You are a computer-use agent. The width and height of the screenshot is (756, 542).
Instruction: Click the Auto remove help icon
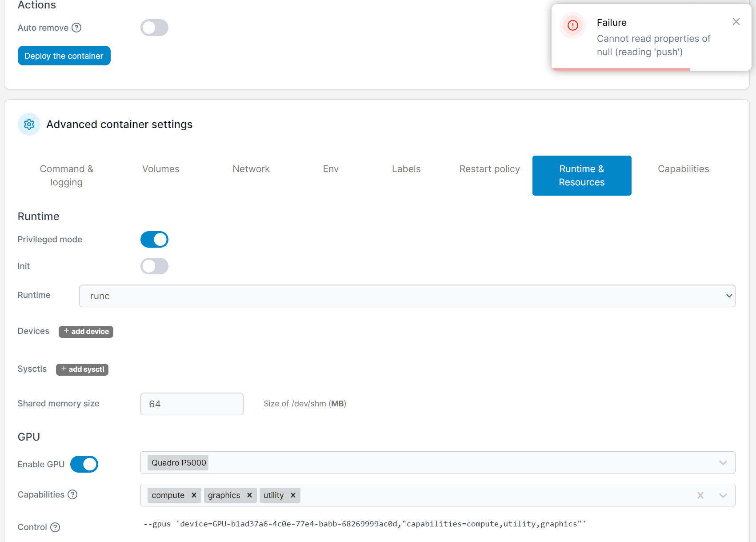coord(76,28)
